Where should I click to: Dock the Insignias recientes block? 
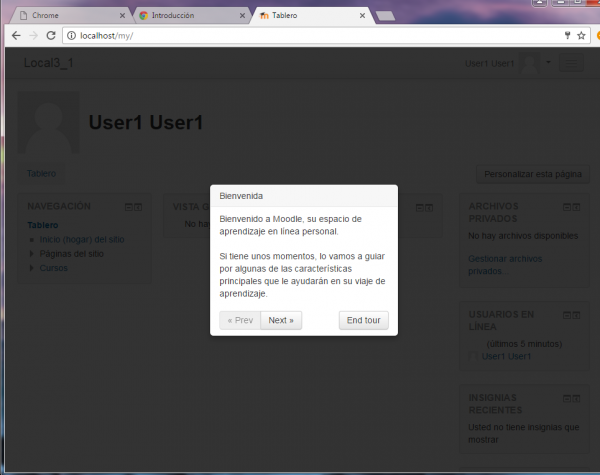pyautogui.click(x=576, y=398)
